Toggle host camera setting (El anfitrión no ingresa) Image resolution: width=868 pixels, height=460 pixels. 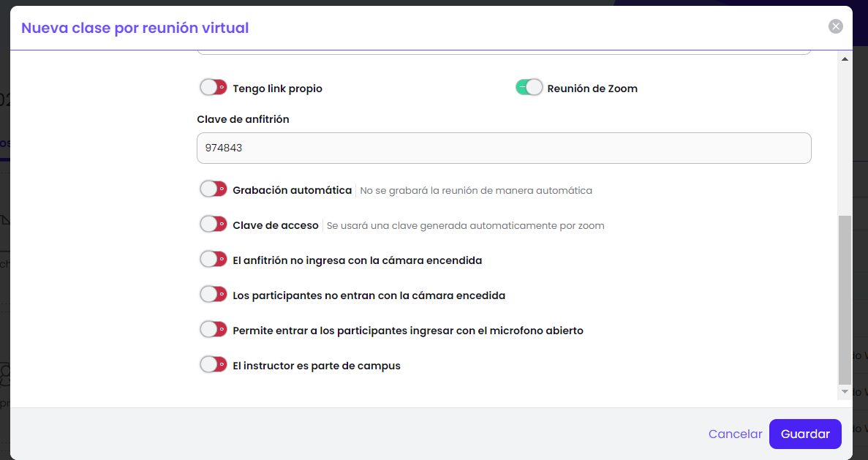pos(214,260)
